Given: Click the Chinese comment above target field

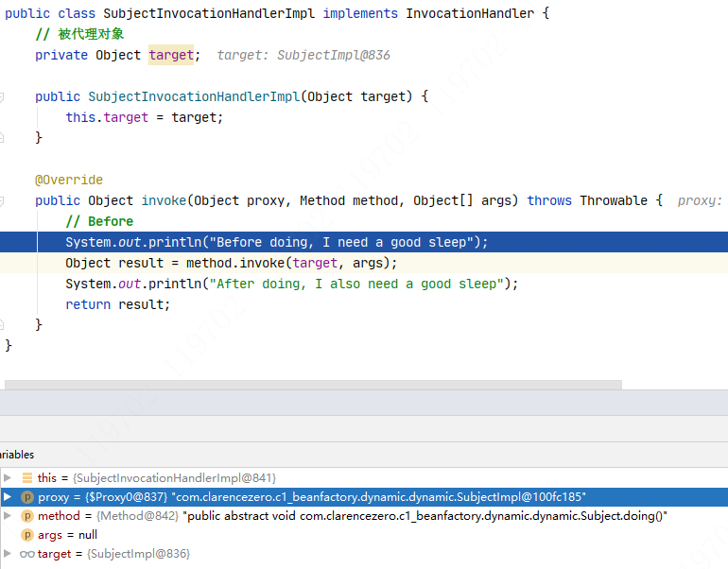Looking at the screenshot, I should pos(79,34).
